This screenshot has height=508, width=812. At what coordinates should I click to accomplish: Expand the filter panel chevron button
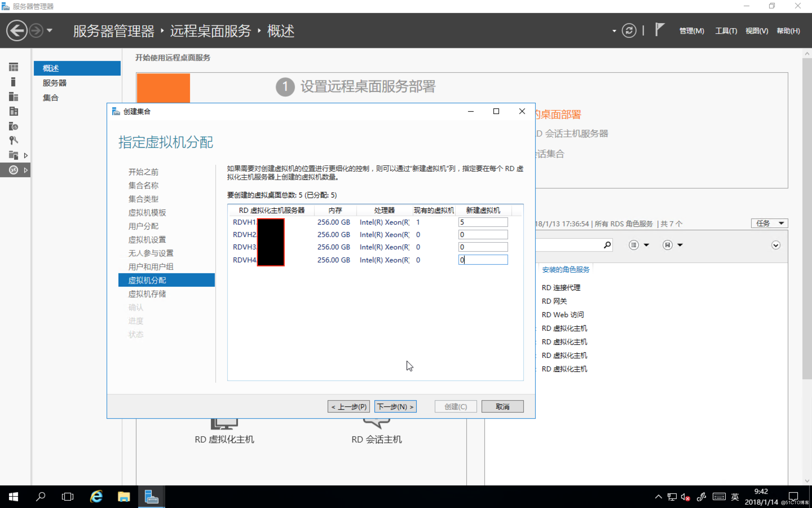[775, 245]
